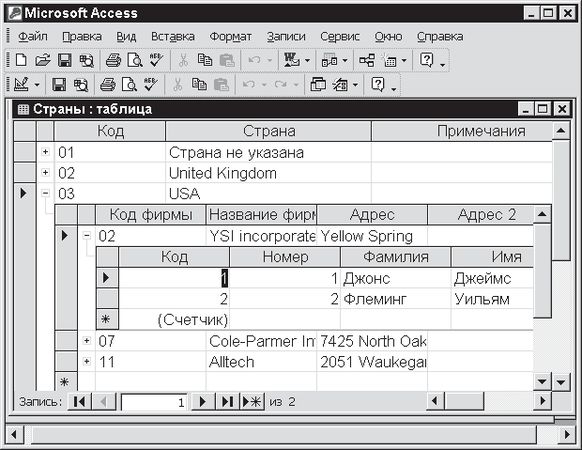Open the Справка menu
The height and width of the screenshot is (450, 582).
tap(440, 36)
